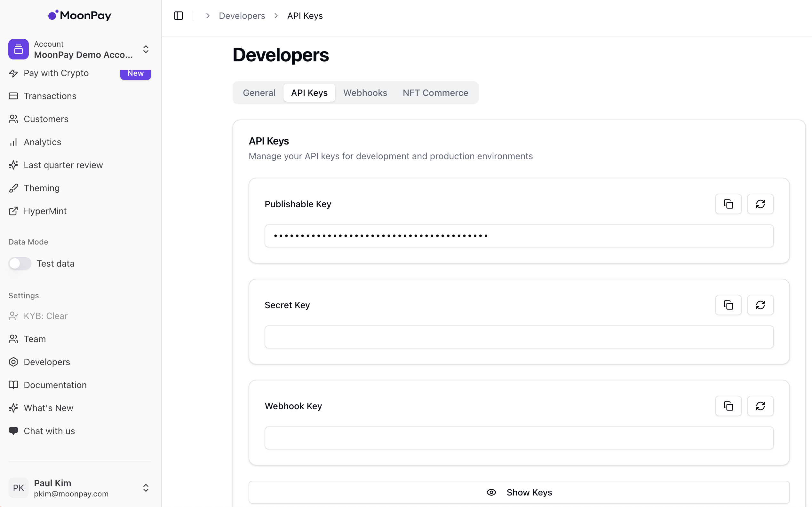Collapse the sidebar panel icon
812x507 pixels.
(179, 16)
